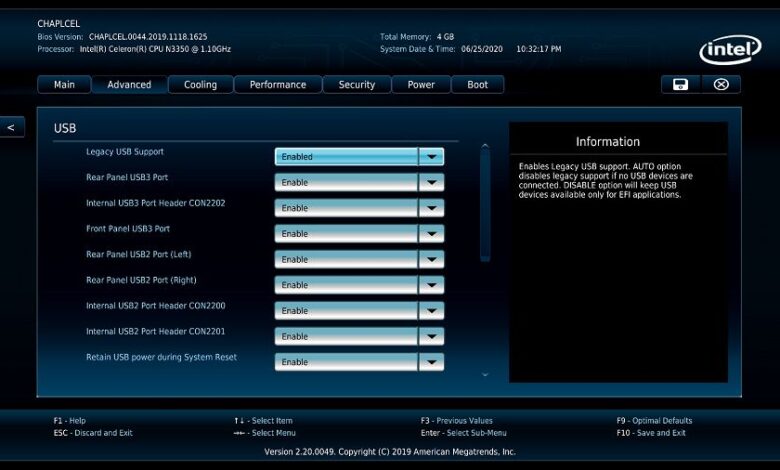Open the Power tab
Image resolution: width=780 pixels, height=470 pixels.
pos(421,85)
